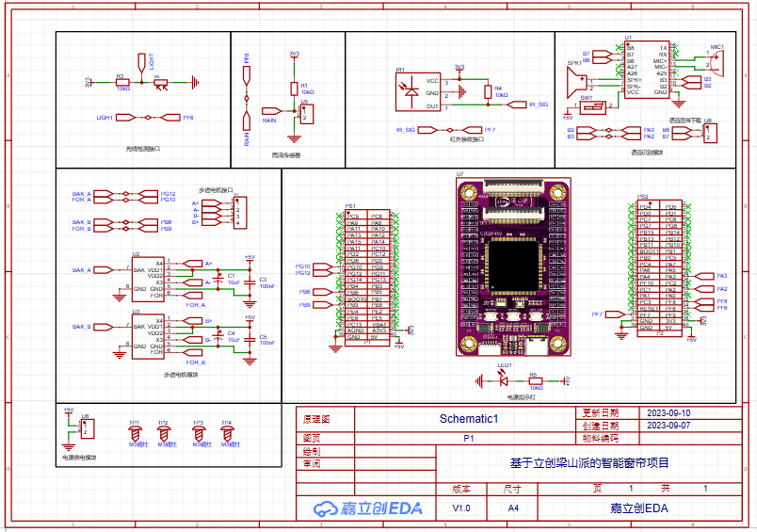Click the TP1 screw post symbol
757x532 pixels.
click(136, 433)
